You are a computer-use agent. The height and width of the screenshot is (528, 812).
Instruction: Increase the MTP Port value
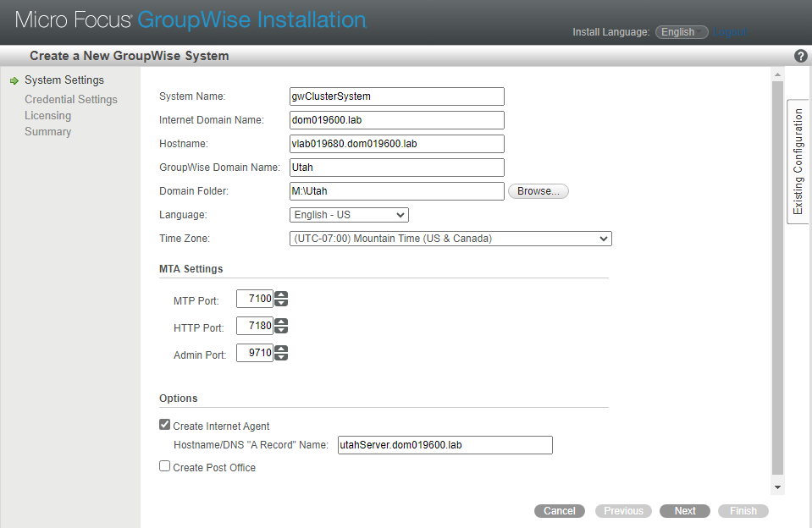(282, 294)
